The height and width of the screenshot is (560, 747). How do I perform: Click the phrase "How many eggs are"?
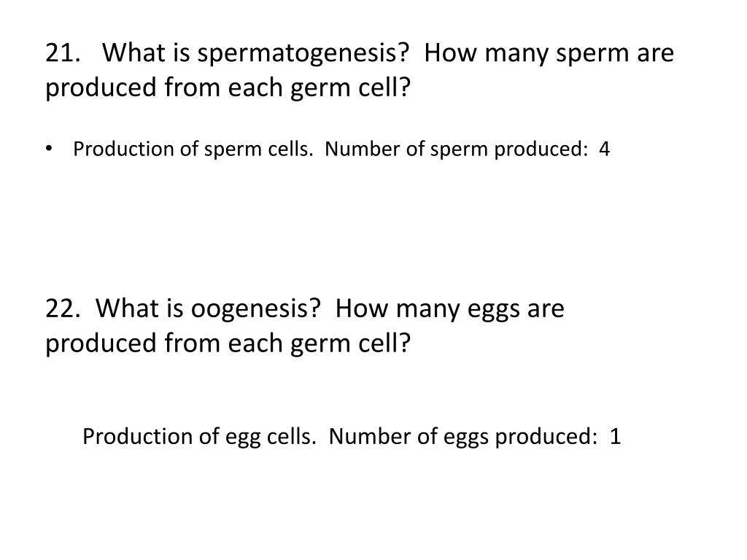tap(449, 309)
